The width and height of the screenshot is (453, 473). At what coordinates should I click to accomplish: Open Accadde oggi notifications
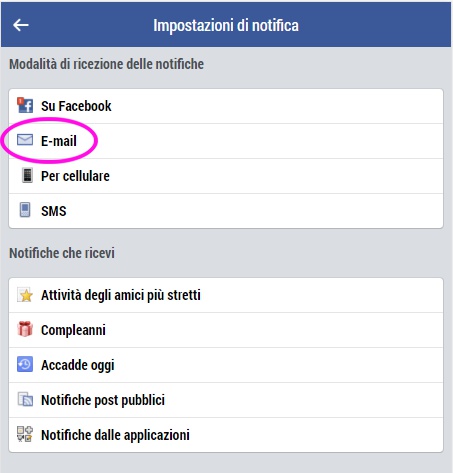[x=226, y=365]
